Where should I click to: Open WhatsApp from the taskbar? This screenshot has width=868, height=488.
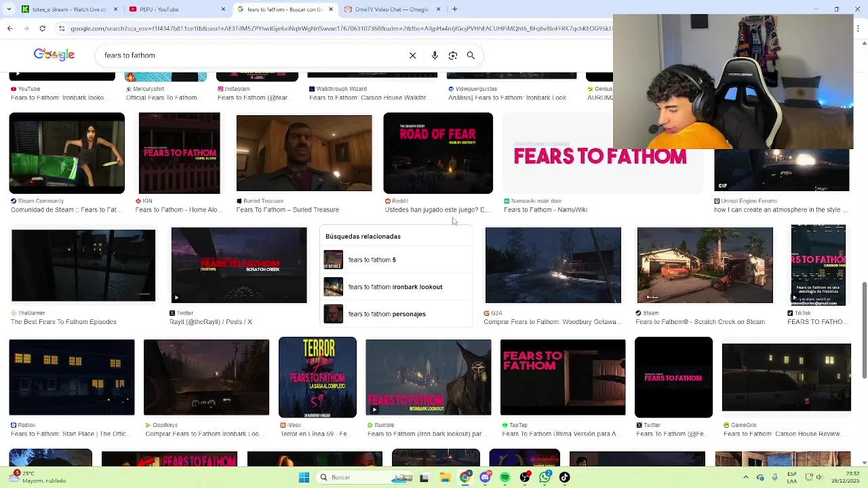tap(545, 478)
